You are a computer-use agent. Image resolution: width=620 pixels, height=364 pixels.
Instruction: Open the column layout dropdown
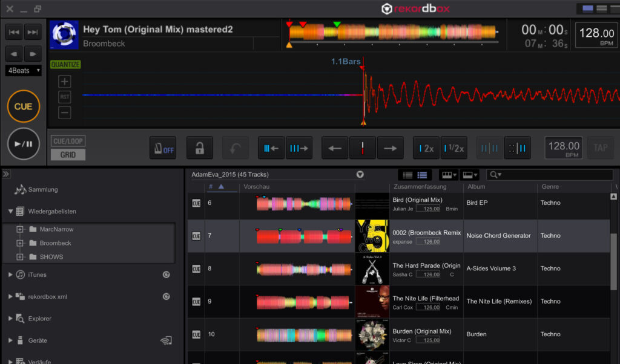click(x=449, y=175)
